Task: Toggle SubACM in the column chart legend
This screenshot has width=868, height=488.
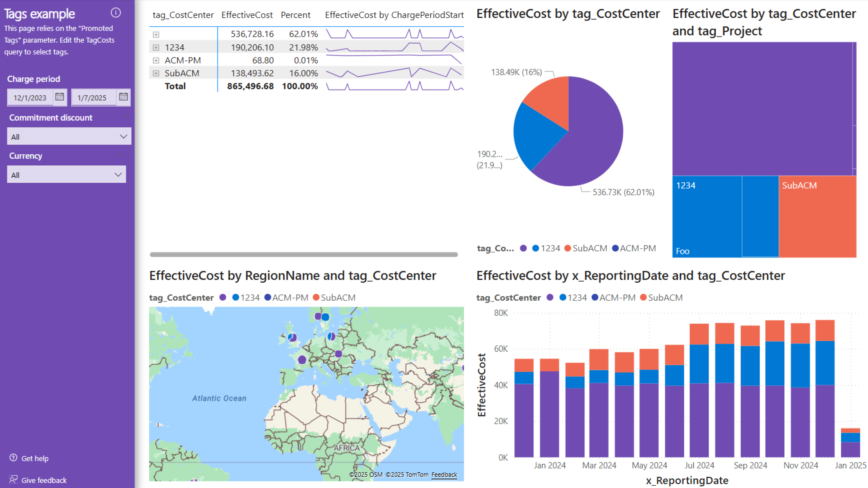Action: coord(665,298)
